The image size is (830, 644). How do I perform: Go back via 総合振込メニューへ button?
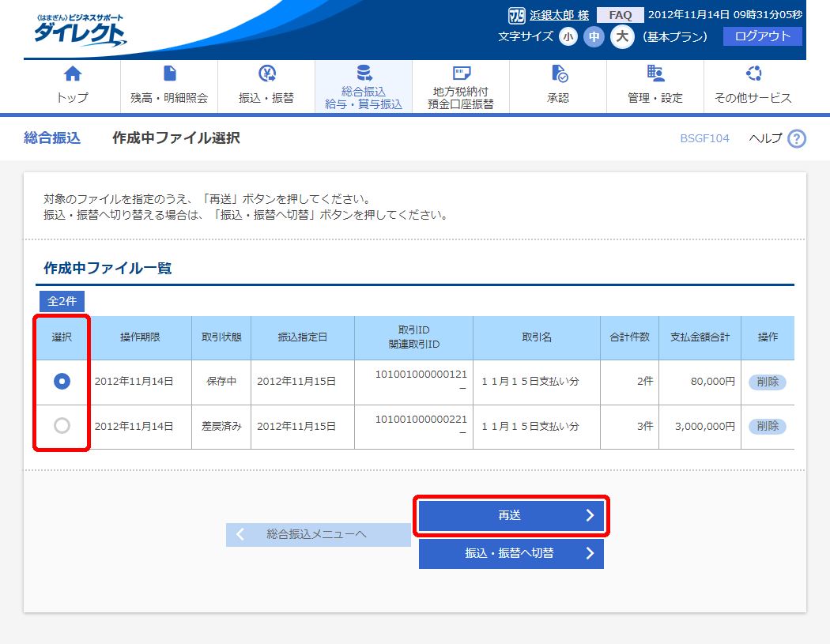point(318,535)
